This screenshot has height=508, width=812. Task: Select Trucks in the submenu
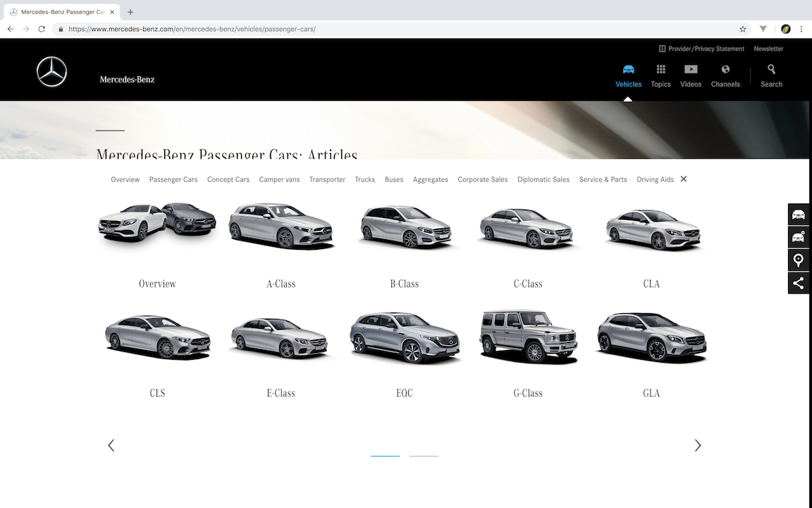pos(365,179)
